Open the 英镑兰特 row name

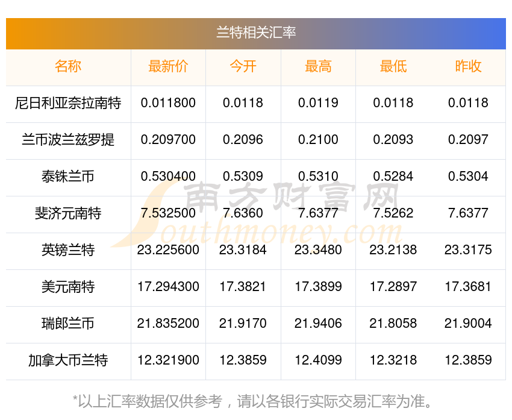[x=68, y=250]
